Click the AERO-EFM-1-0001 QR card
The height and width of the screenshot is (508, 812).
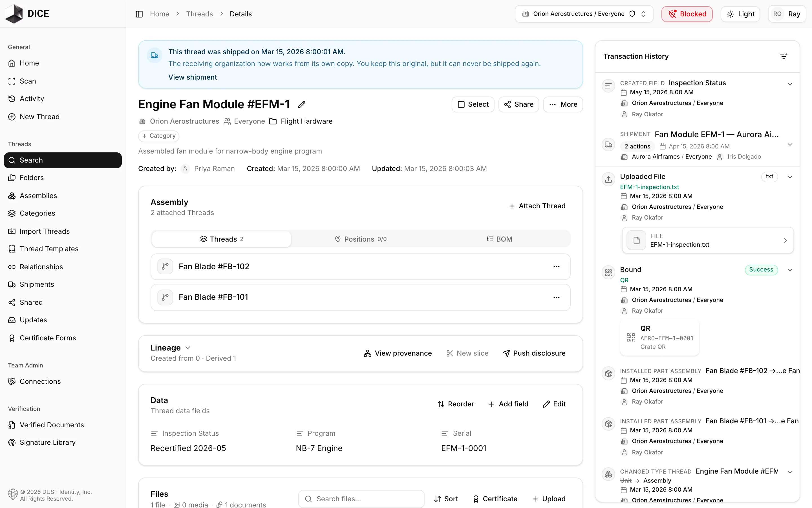tap(660, 337)
